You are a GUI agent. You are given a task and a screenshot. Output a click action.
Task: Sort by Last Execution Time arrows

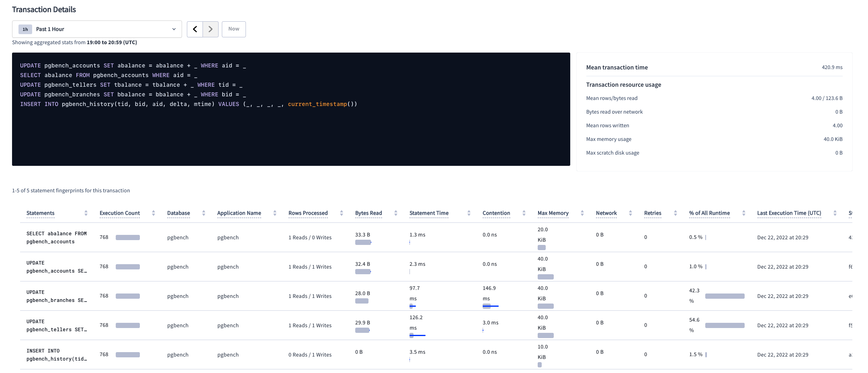point(835,213)
